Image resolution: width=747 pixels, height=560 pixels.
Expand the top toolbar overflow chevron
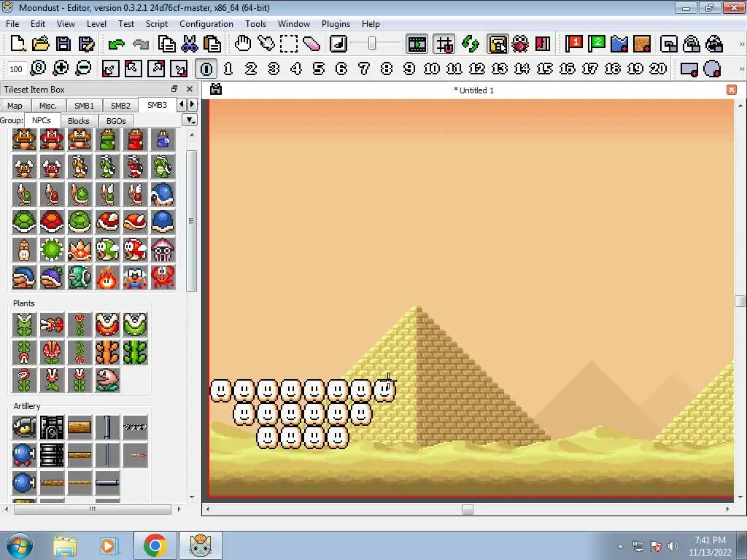(741, 44)
